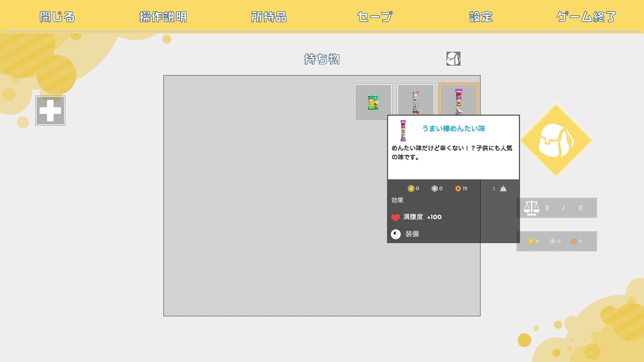This screenshot has width=644, height=362.
Task: Click the 装備 equip label in the tooltip
Action: tap(412, 234)
